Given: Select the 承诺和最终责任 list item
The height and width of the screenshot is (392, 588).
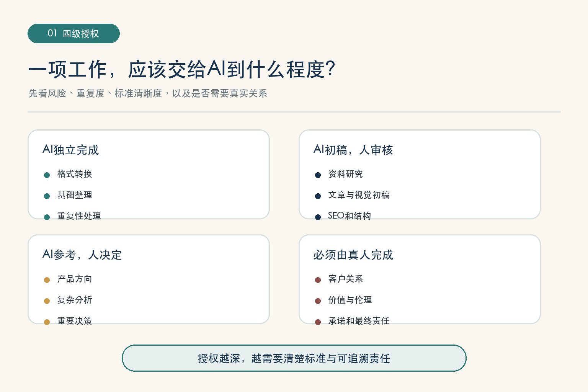Looking at the screenshot, I should click(x=359, y=321).
